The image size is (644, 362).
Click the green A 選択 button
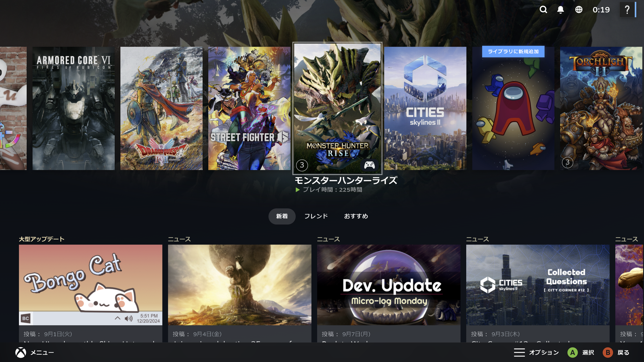pyautogui.click(x=573, y=352)
